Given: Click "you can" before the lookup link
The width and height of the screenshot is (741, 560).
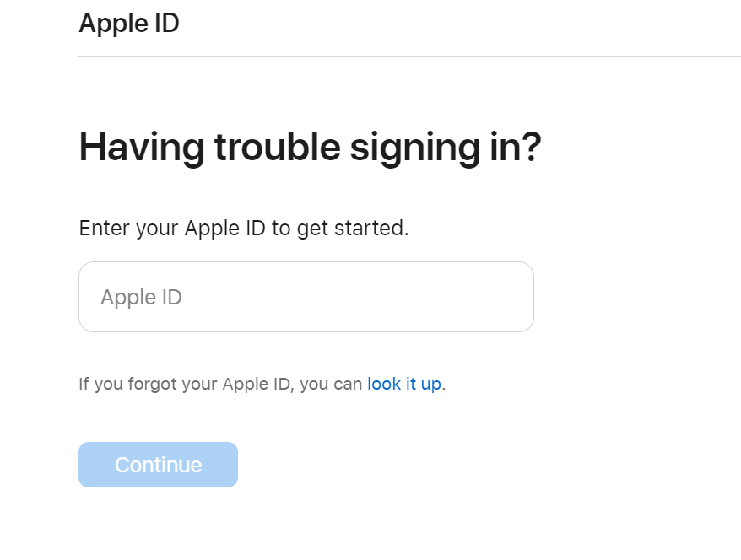Looking at the screenshot, I should (x=331, y=384).
